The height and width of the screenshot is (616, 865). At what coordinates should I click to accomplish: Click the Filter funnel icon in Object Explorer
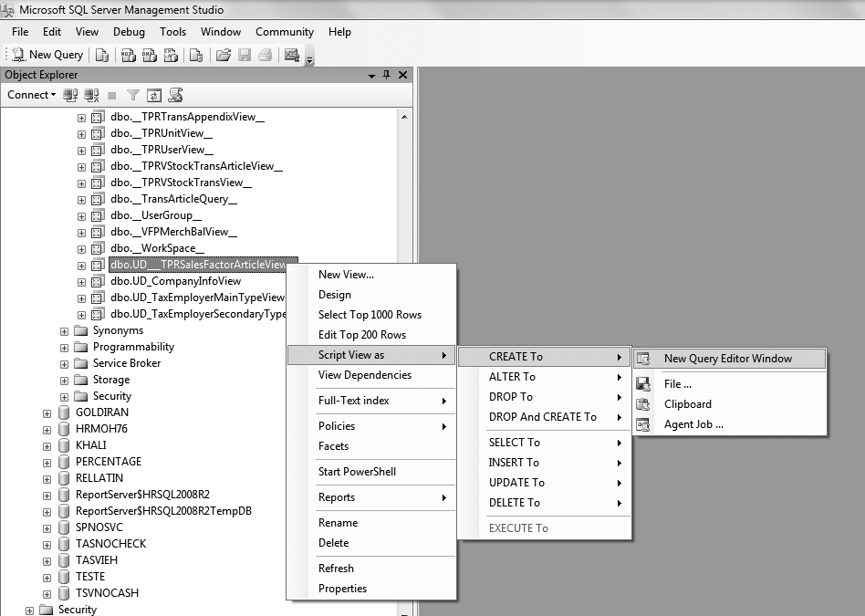point(133,95)
